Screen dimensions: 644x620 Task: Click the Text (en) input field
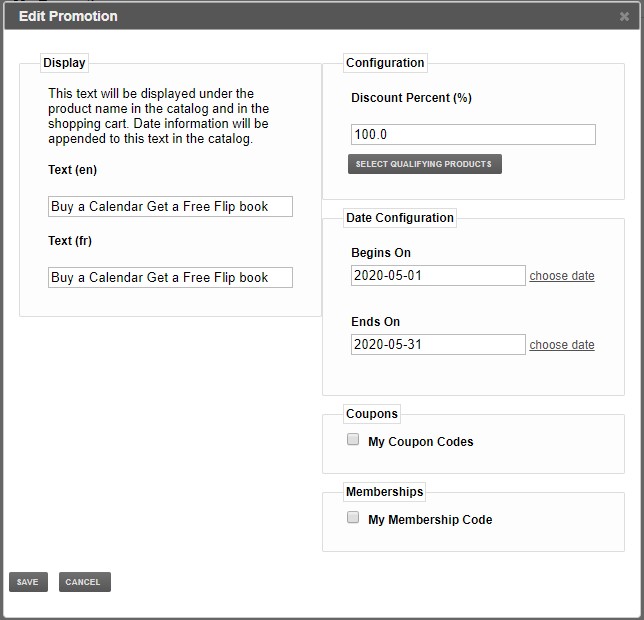(170, 206)
